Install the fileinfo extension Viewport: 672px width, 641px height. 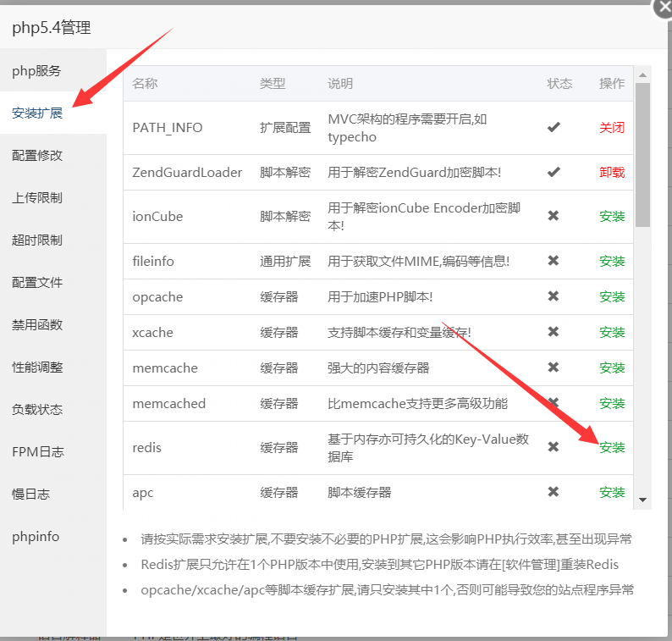point(612,261)
